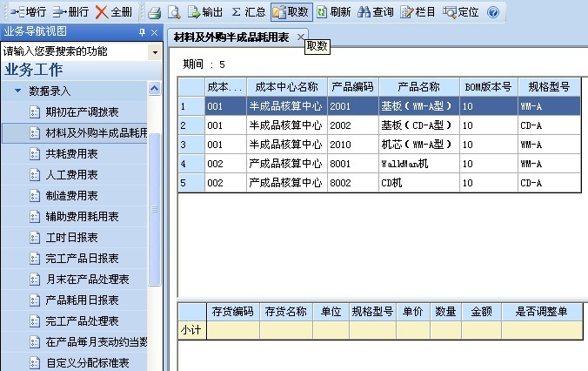Click document icon beside 工时日报表
The height and width of the screenshot is (371, 588).
tap(35, 238)
